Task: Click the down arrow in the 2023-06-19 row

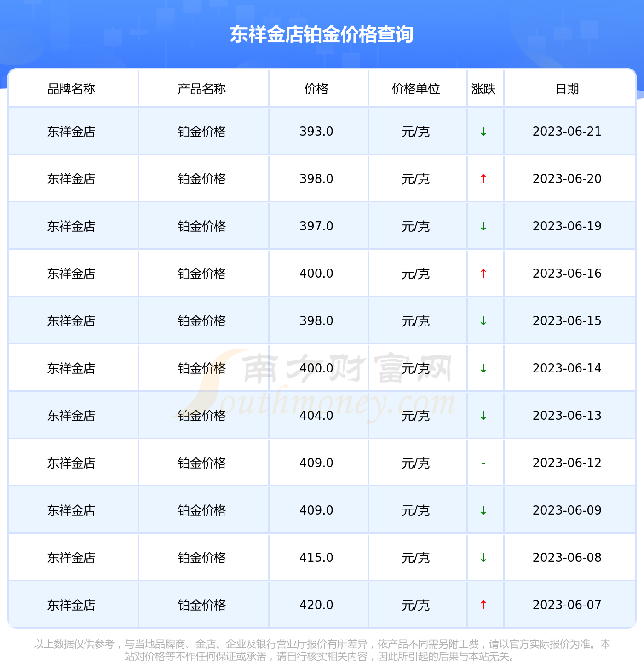Action: (483, 226)
